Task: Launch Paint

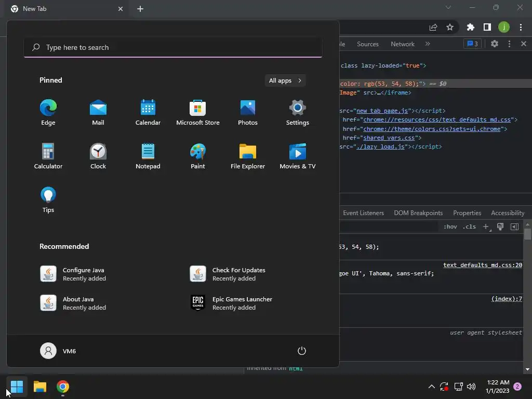Action: [198, 156]
